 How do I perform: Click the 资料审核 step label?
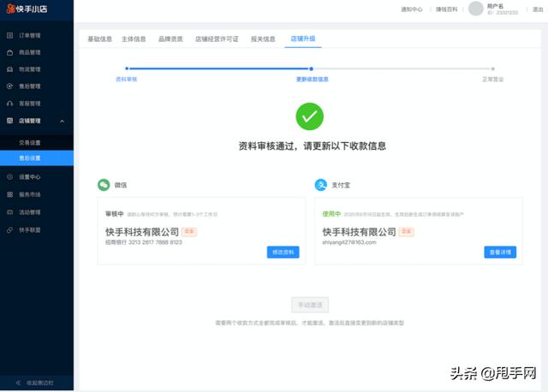click(x=127, y=80)
